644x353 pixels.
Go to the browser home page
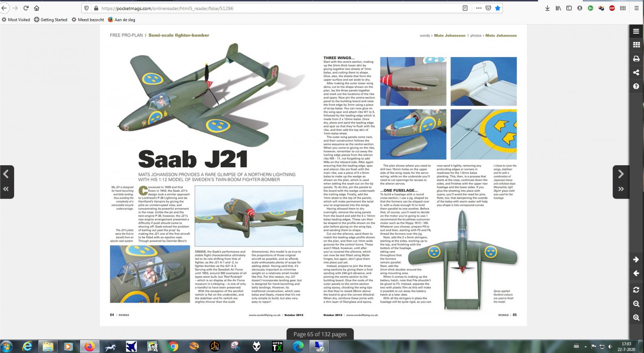37,8
